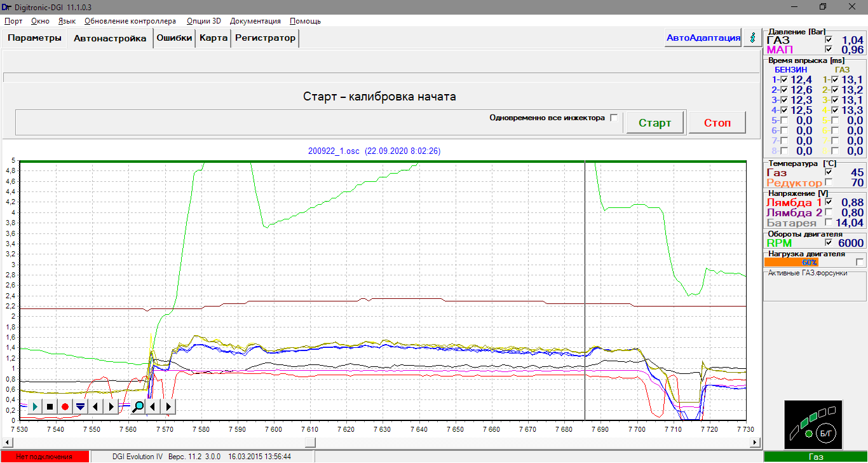Click the rightmost right-arrow on chart toolbar
The image size is (868, 463).
(x=168, y=406)
